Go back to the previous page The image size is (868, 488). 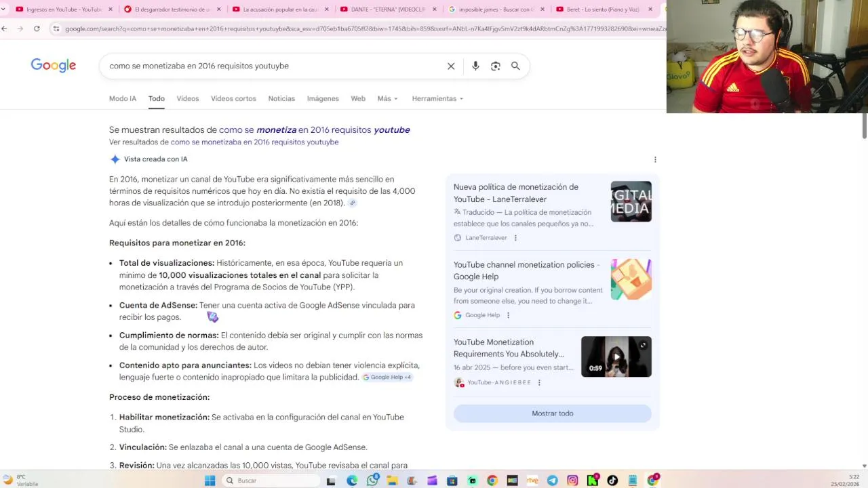5,28
